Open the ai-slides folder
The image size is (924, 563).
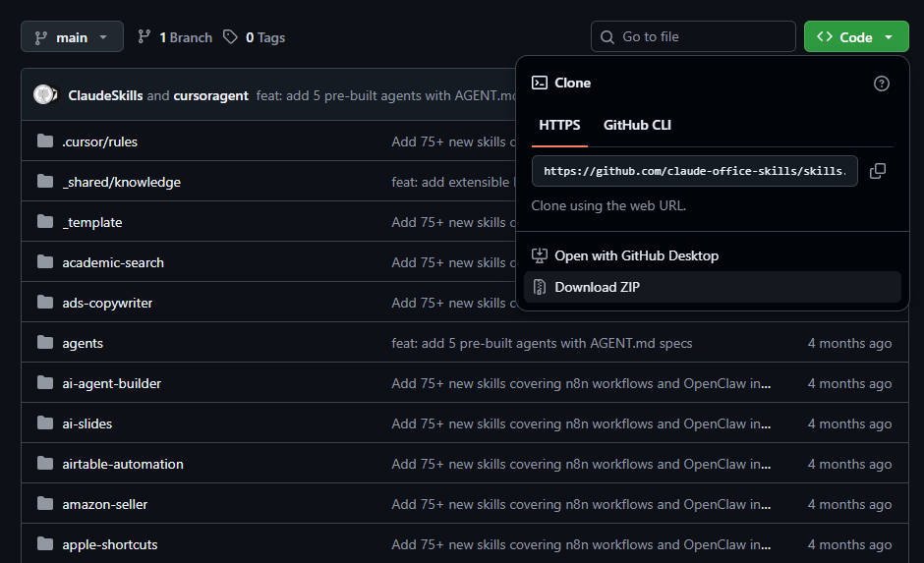(x=87, y=423)
